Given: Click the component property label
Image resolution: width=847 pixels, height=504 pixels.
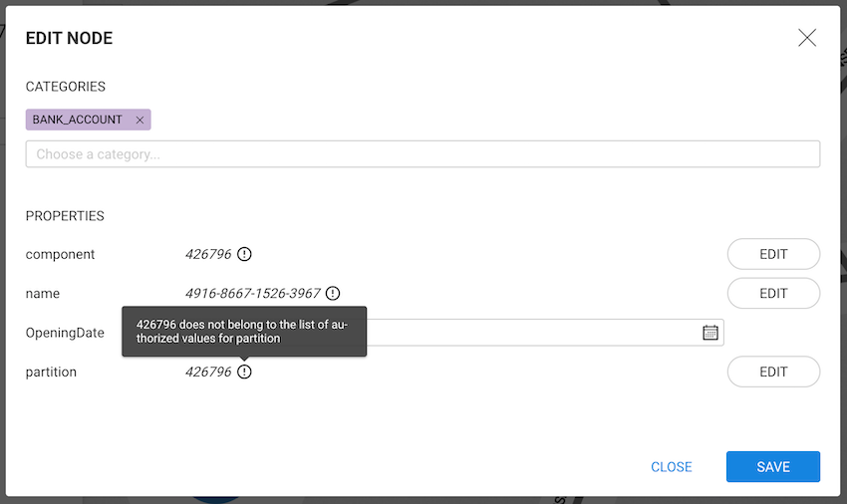Looking at the screenshot, I should (x=61, y=254).
